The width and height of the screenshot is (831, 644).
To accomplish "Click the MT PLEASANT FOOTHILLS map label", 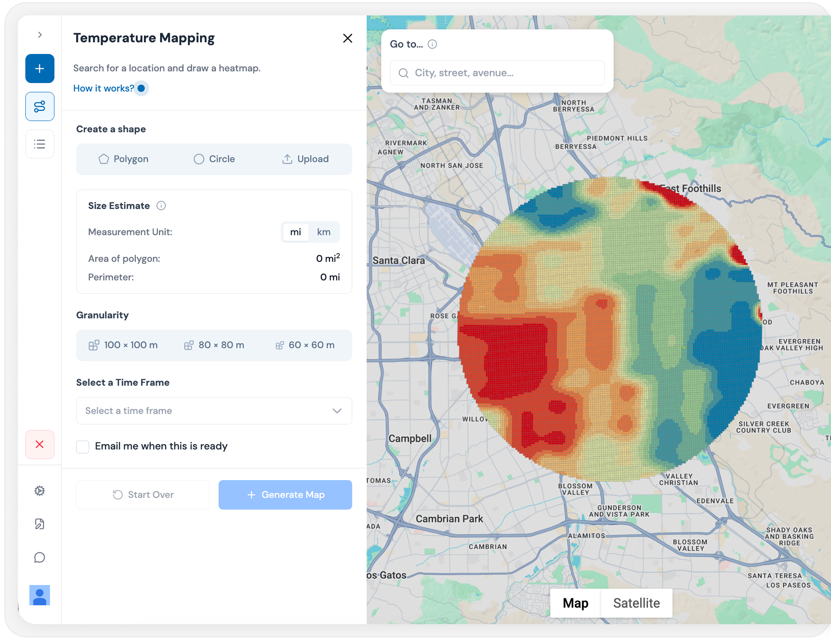I will click(x=792, y=288).
